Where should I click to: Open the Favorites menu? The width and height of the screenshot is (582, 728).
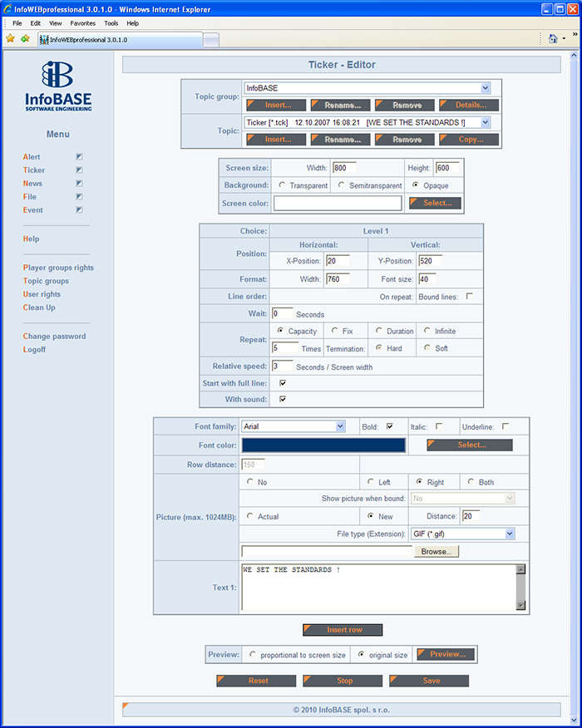[82, 23]
